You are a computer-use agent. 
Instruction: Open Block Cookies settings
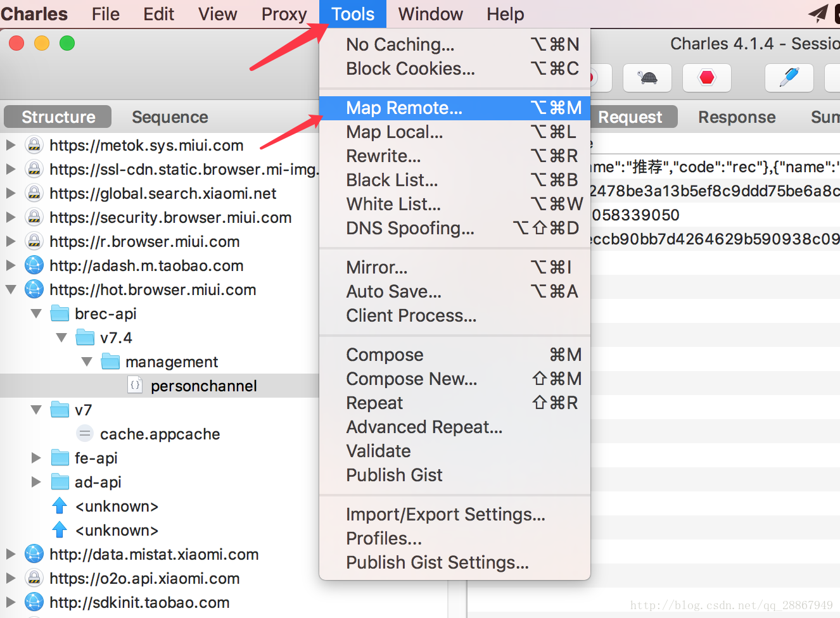click(x=455, y=69)
